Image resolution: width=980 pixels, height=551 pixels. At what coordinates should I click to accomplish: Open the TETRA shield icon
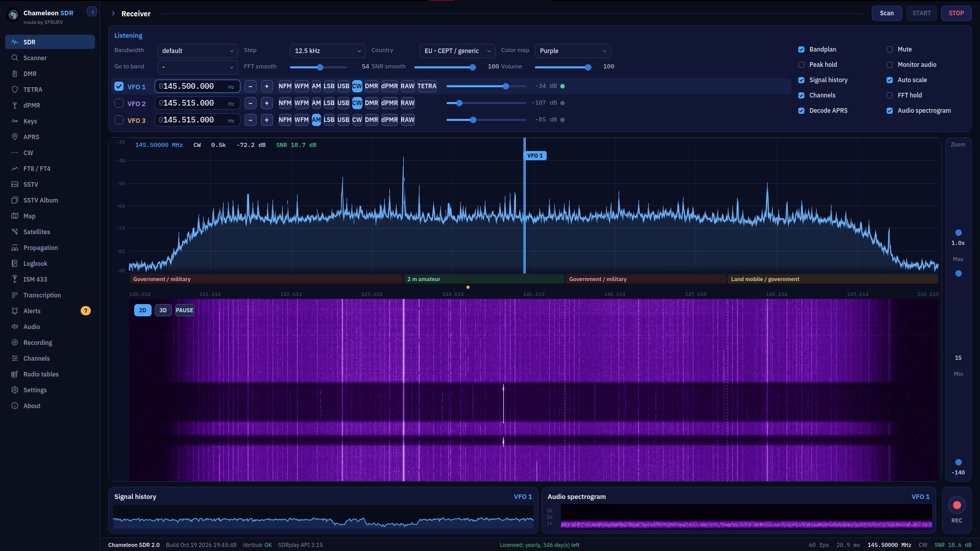point(15,89)
